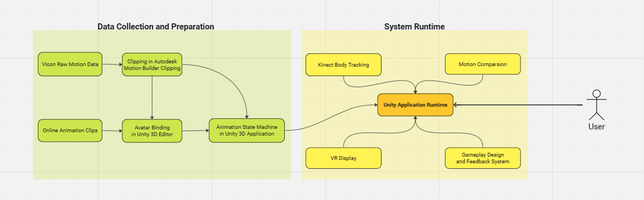Click the Unity Application Runtime node
This screenshot has height=200, width=644.
[x=415, y=105]
